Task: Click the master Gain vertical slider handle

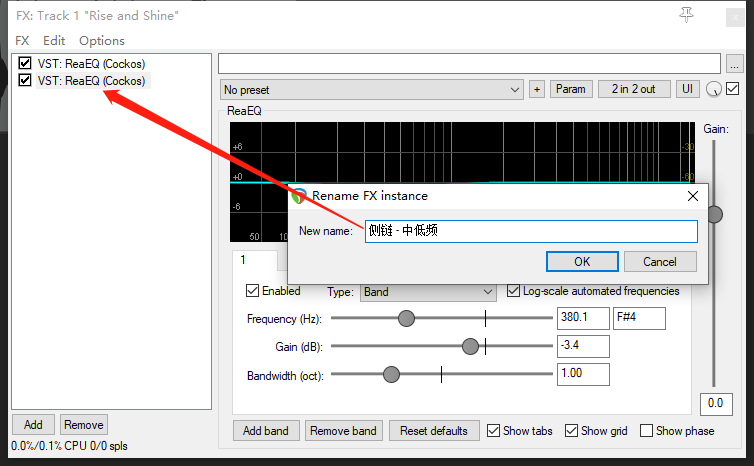Action: [715, 214]
